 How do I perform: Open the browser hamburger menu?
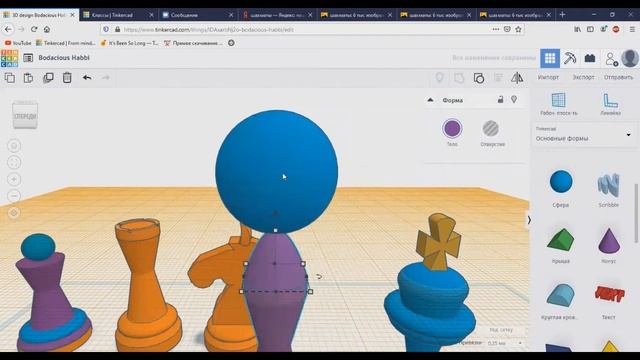[632, 29]
